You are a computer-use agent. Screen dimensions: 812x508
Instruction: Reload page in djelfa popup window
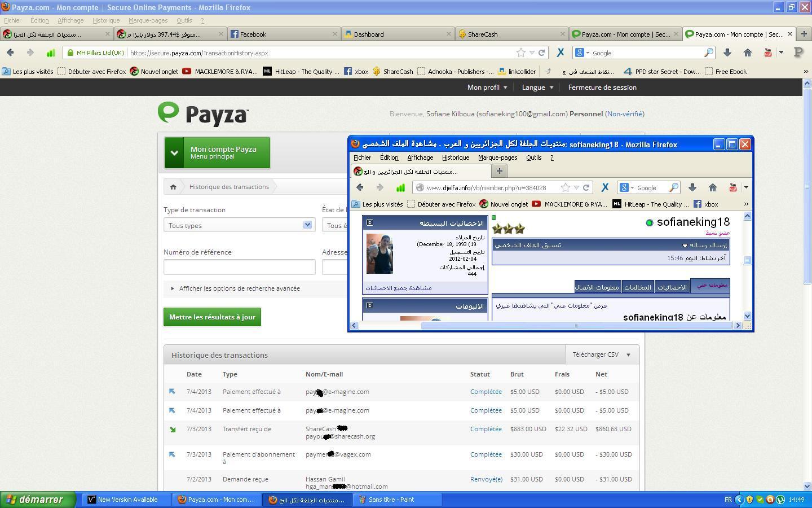click(x=586, y=187)
